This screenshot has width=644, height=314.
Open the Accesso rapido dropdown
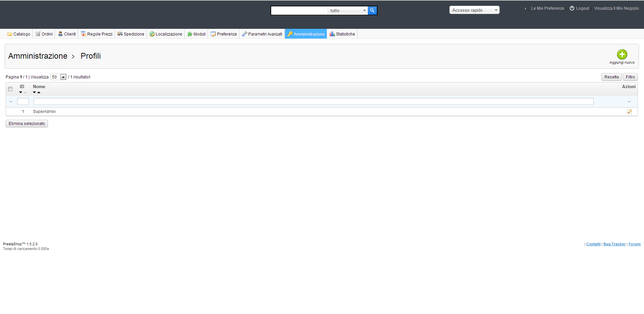(474, 10)
